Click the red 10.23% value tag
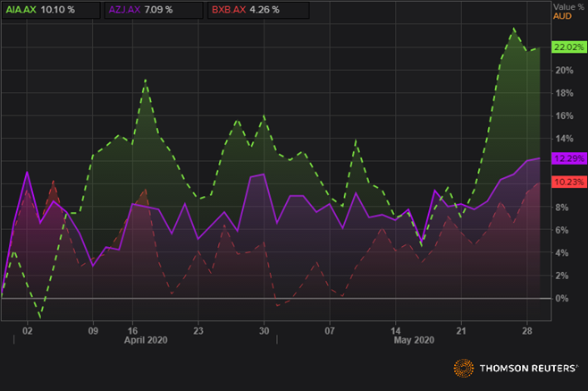Viewport: 588px width, 391px height. [569, 183]
